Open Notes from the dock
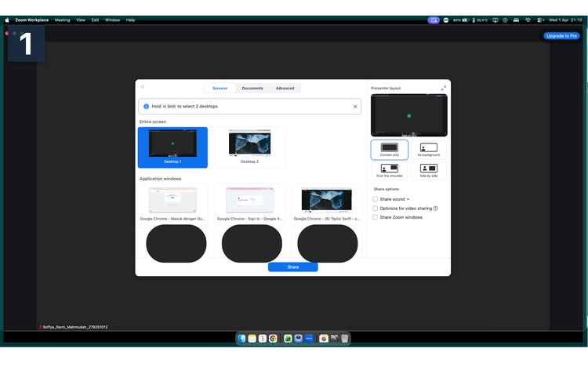Viewport: 588px width, 392px height. tap(252, 339)
